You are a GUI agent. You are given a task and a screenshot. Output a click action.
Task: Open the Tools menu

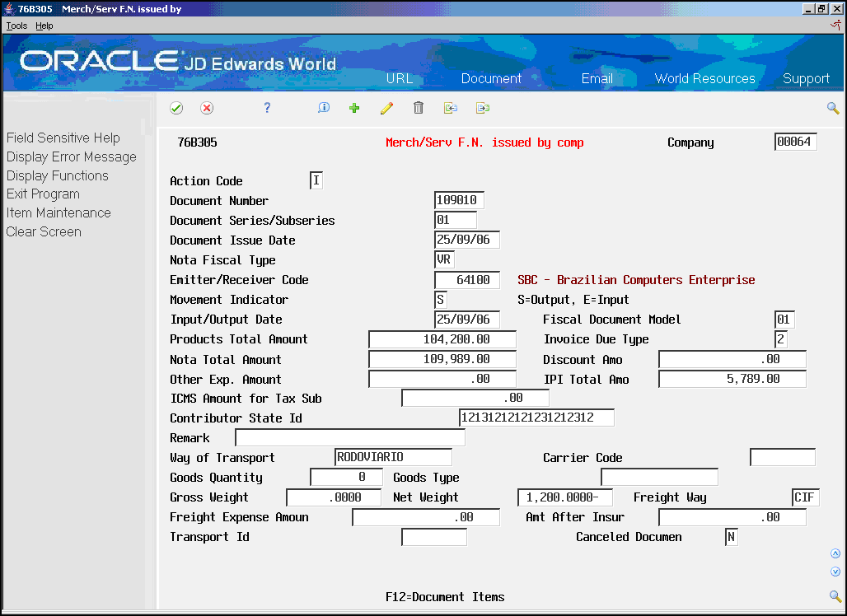pyautogui.click(x=16, y=26)
